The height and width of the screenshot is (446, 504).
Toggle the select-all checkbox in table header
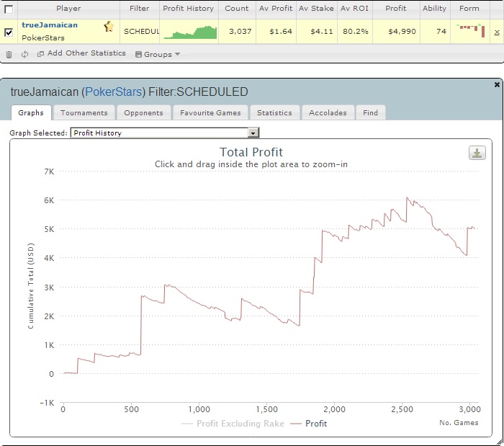9,9
